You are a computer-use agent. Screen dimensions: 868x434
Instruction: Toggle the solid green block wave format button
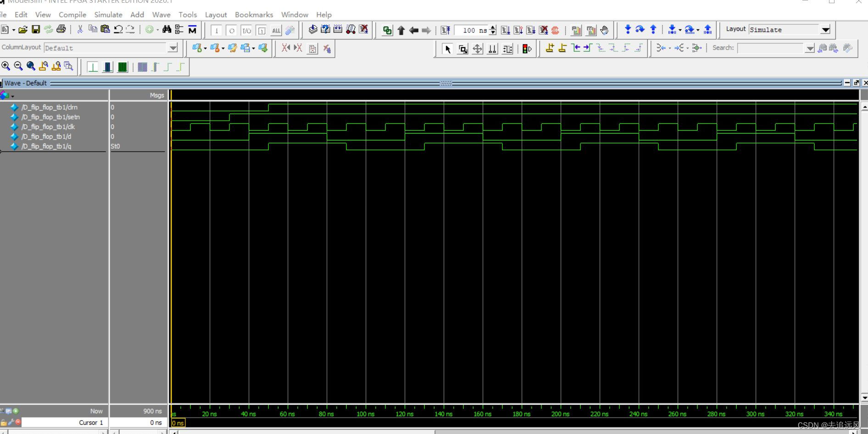coord(122,67)
